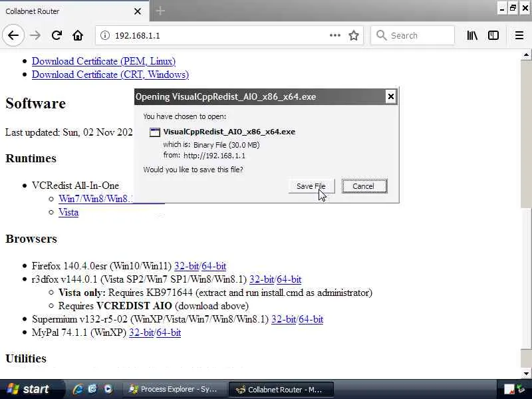Image resolution: width=532 pixels, height=399 pixels.
Task: Click the forward navigation arrow
Action: (35, 35)
